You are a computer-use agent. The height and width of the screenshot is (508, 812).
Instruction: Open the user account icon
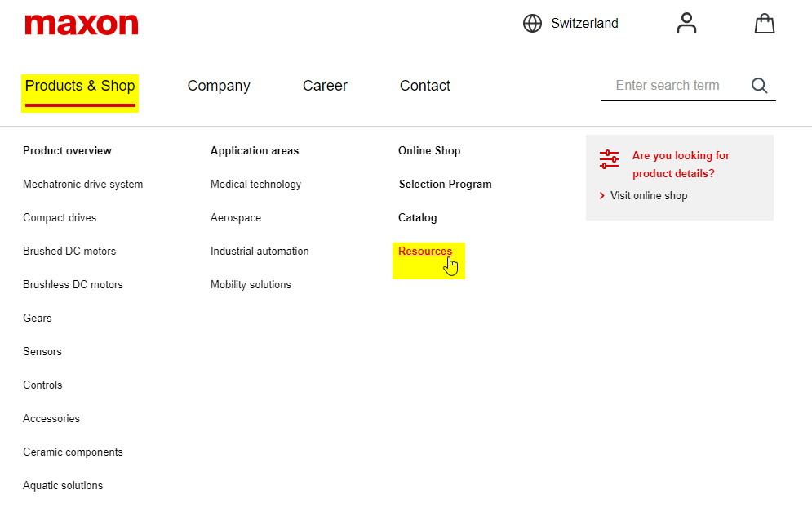coord(686,24)
